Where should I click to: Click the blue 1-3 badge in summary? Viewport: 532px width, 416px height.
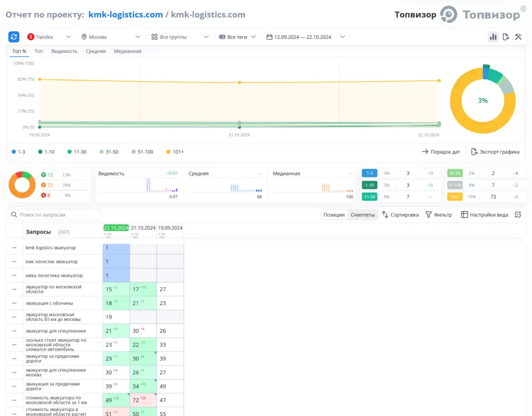[x=369, y=173]
